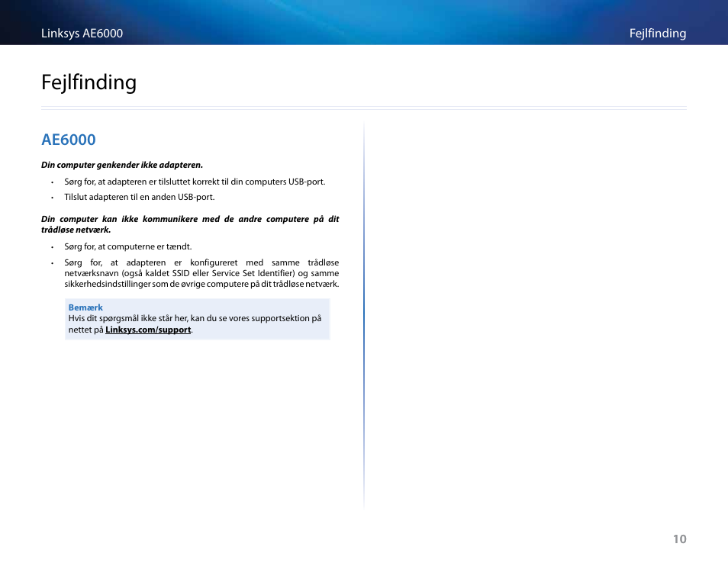Click the page number 10
The height and width of the screenshot is (563, 728).
679,539
